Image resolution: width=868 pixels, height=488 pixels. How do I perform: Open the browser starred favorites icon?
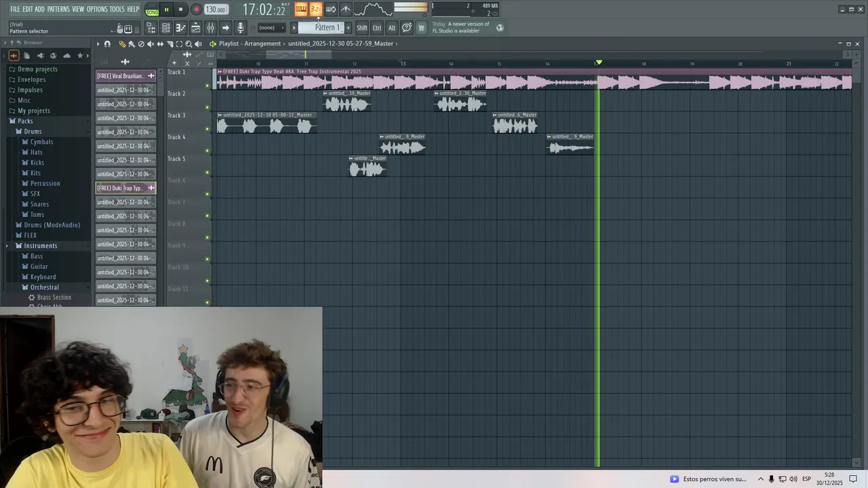[x=80, y=56]
